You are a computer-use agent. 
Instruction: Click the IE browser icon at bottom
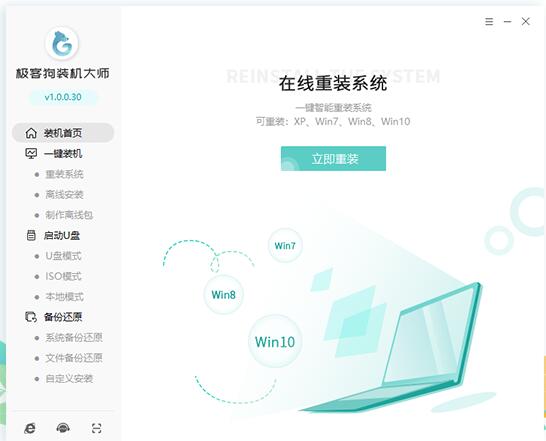click(30, 428)
